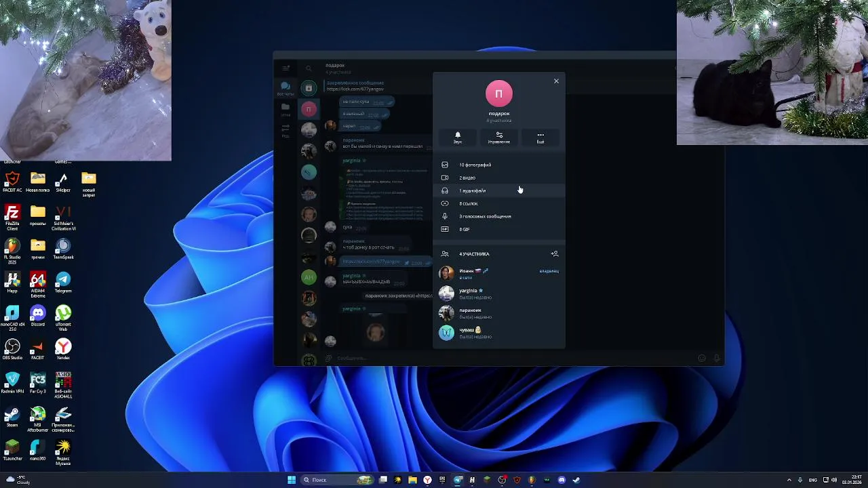
Task: Click the emoji icon in message bar
Action: (x=702, y=358)
